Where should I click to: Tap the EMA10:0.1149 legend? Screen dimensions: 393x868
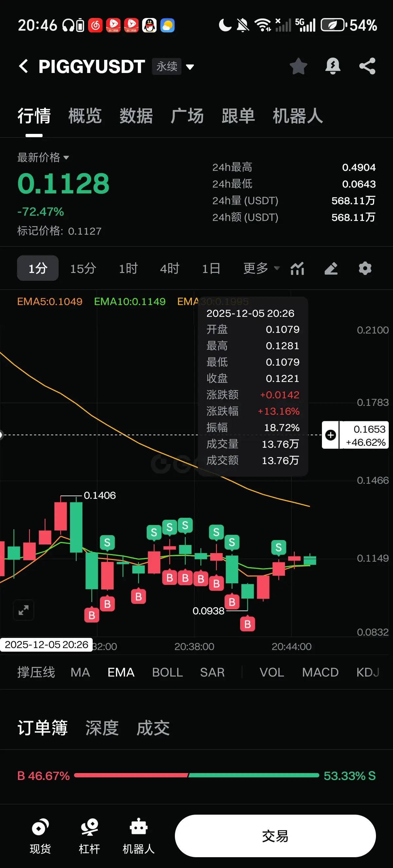(x=130, y=301)
